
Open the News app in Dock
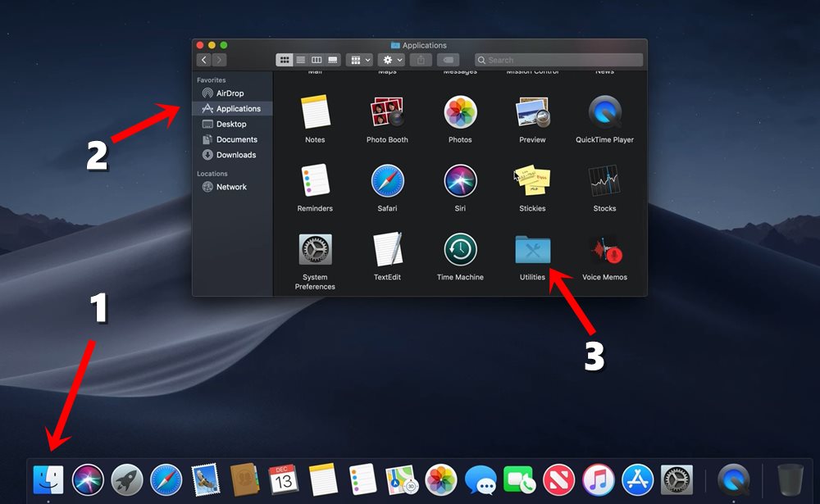click(x=558, y=479)
